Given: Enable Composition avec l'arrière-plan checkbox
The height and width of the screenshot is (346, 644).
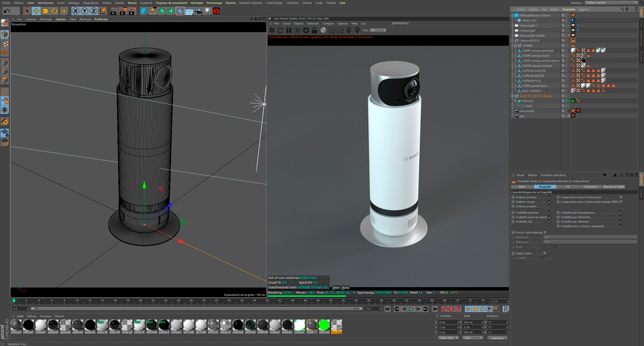Looking at the screenshot, I should (x=621, y=197).
